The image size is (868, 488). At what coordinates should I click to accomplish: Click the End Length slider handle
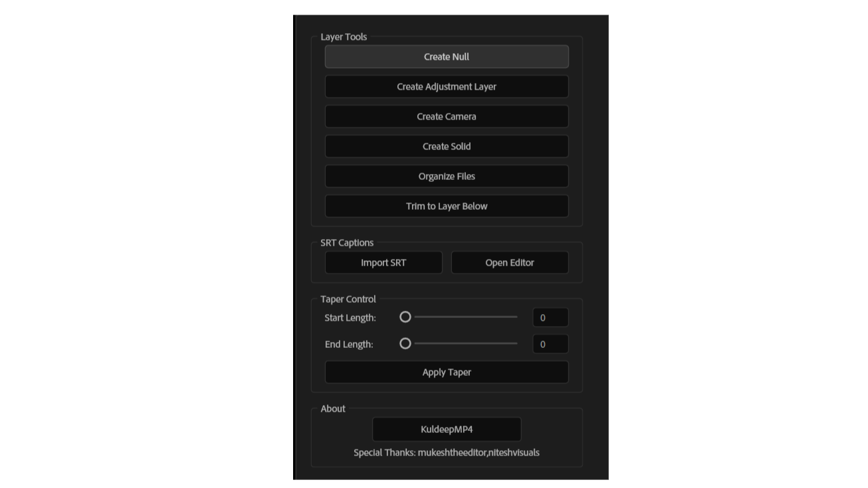[x=405, y=344]
